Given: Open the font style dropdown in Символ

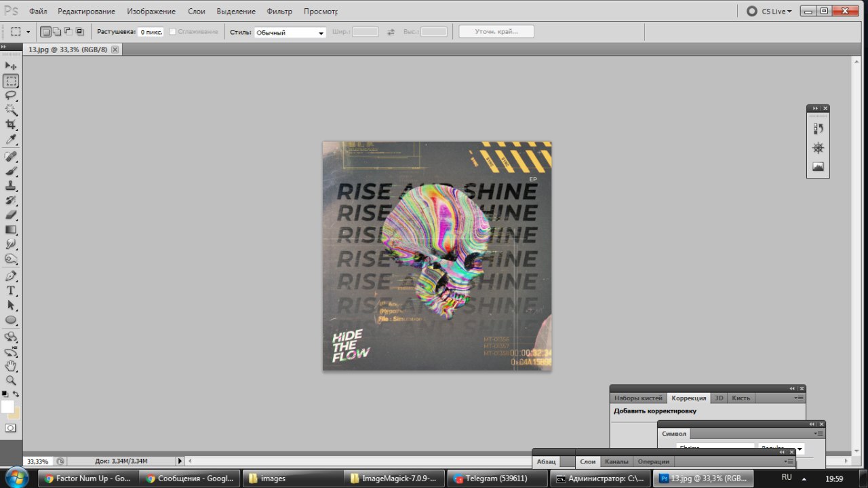Looking at the screenshot, I should click(800, 449).
